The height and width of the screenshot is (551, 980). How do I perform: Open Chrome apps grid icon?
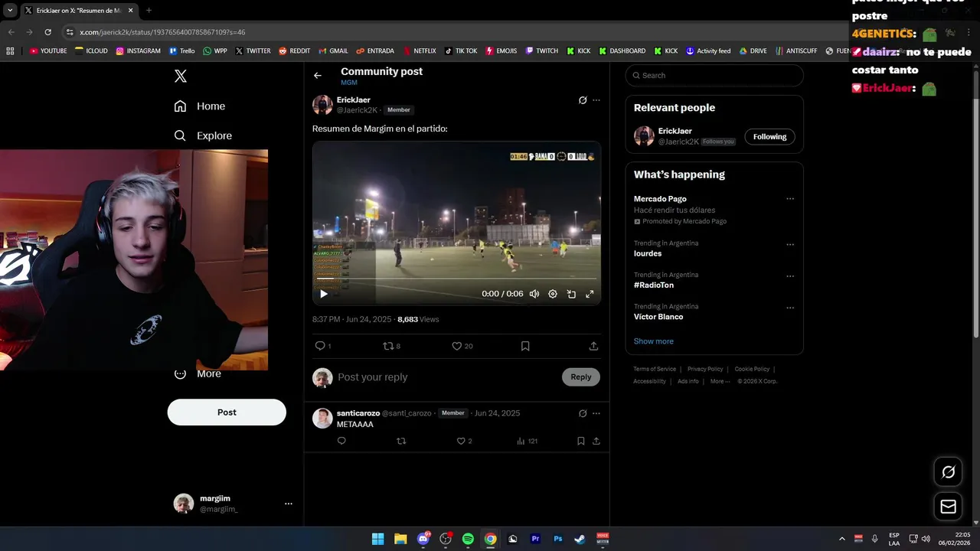[10, 51]
